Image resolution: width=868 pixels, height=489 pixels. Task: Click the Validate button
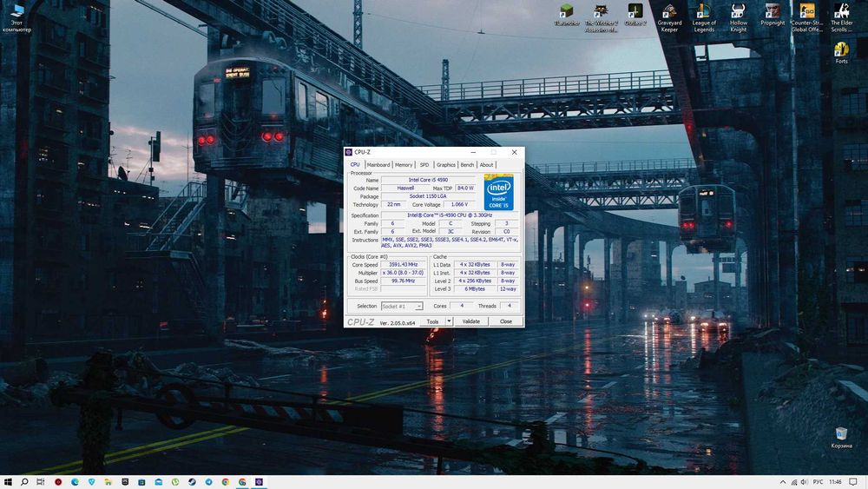click(x=471, y=321)
